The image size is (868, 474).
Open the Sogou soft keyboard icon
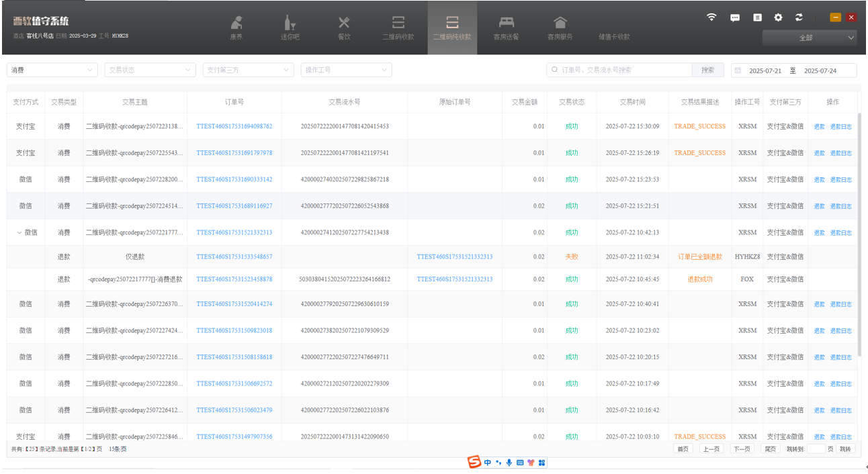pos(520,463)
